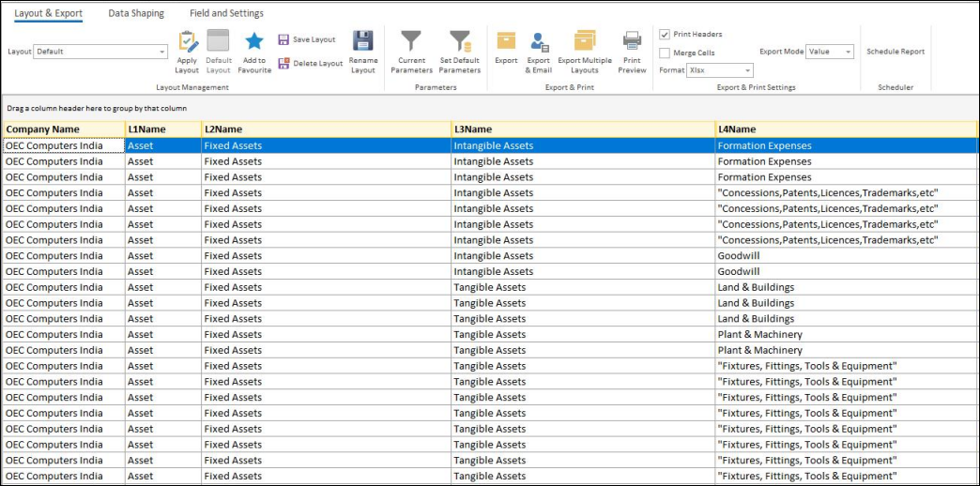Click the Add to Favourite star icon

(254, 42)
